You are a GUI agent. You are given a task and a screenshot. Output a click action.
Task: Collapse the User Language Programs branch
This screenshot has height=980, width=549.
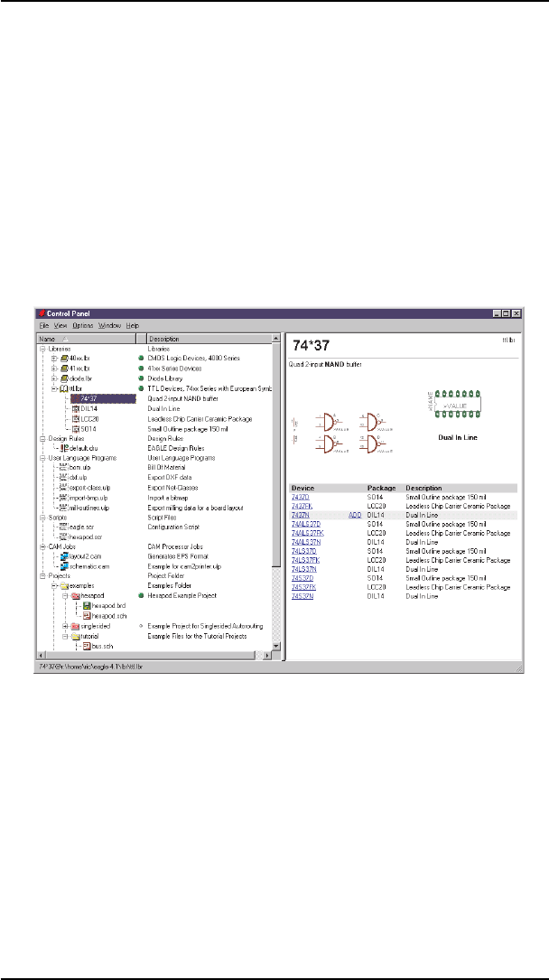42,458
